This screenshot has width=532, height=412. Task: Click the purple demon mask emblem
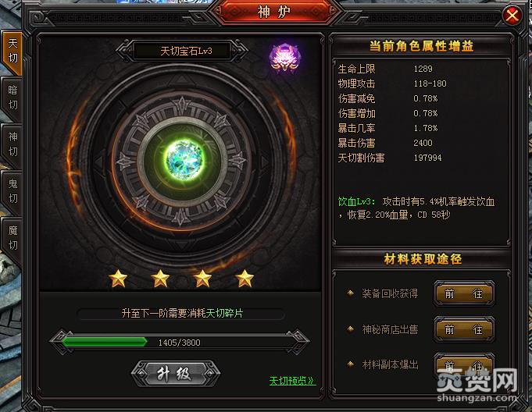coord(284,57)
